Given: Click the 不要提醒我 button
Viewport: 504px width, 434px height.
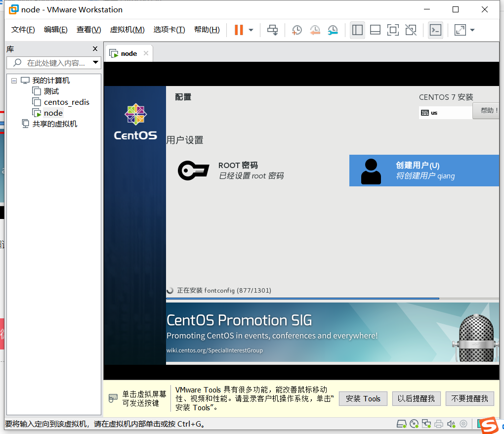Looking at the screenshot, I should pyautogui.click(x=469, y=398).
